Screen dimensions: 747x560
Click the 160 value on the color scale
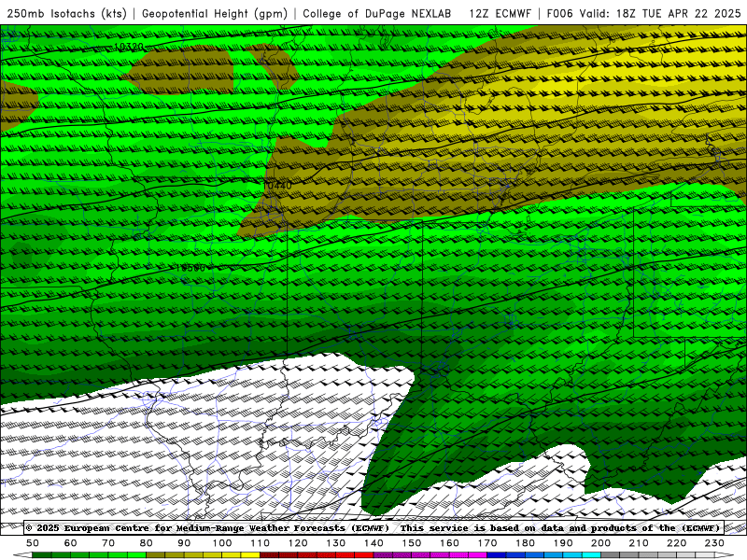click(x=449, y=543)
